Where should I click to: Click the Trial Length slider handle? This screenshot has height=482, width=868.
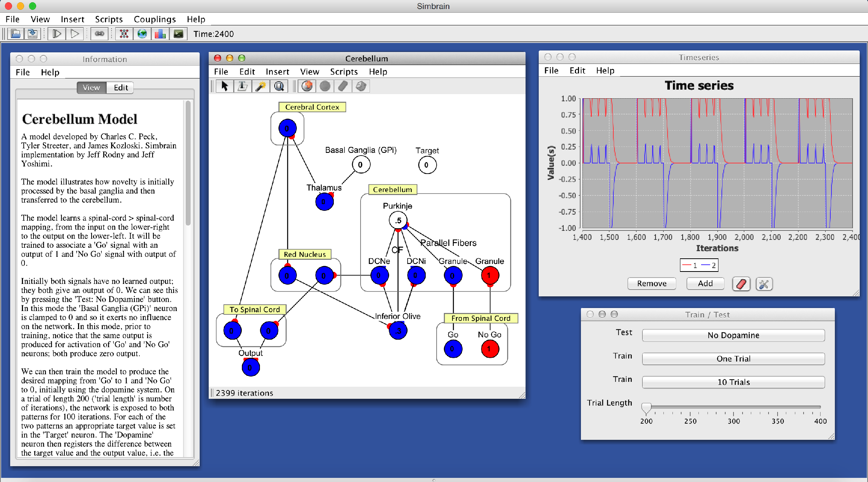[646, 408]
